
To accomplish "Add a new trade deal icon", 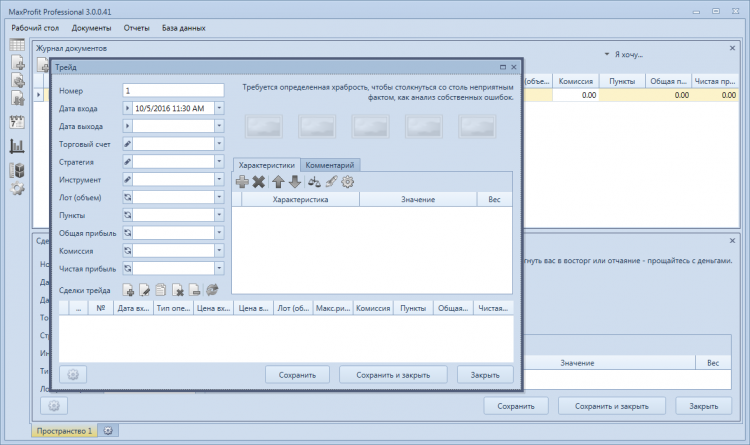I will pyautogui.click(x=128, y=290).
